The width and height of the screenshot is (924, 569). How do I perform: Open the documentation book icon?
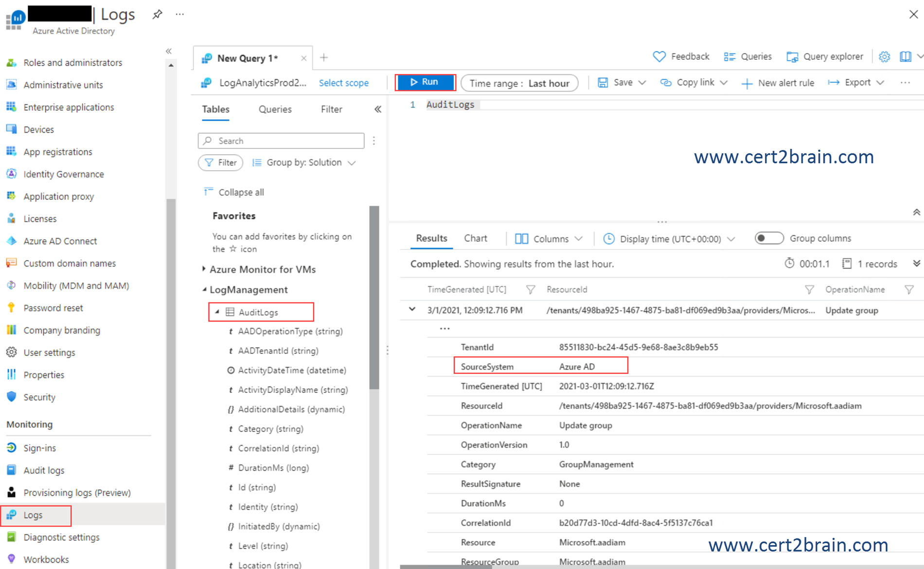(x=906, y=57)
